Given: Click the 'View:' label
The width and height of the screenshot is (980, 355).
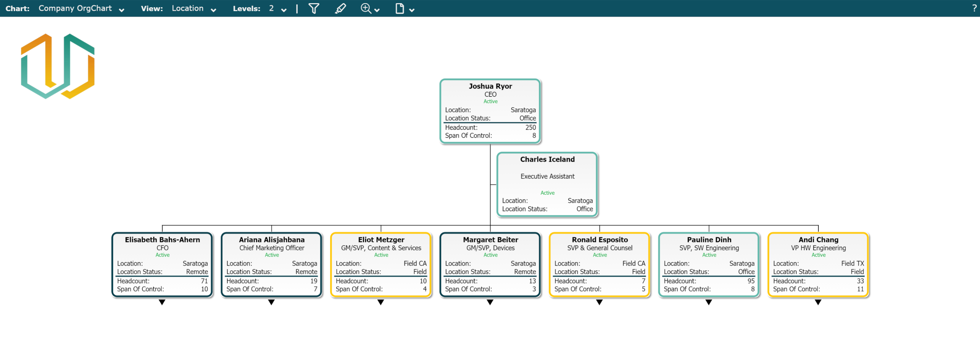Looking at the screenshot, I should pyautogui.click(x=152, y=8).
